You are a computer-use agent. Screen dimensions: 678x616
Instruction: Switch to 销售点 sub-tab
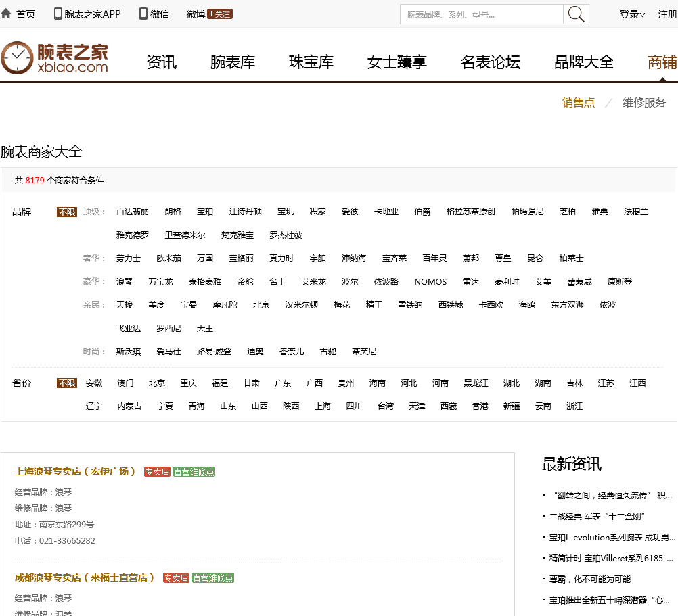point(578,103)
